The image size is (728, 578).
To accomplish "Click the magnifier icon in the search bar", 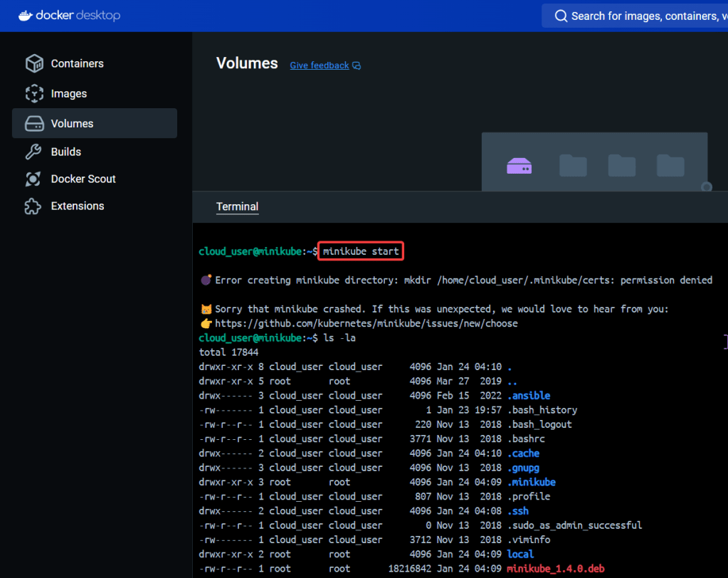I will 561,16.
